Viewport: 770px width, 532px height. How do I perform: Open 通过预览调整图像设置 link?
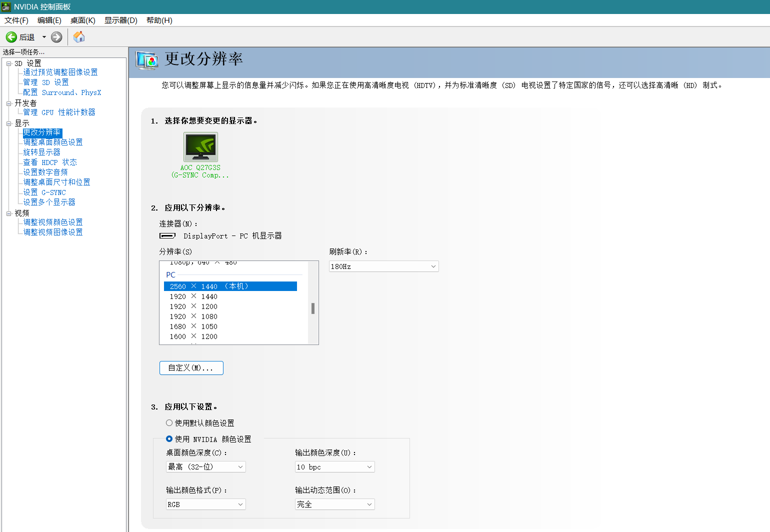point(60,72)
